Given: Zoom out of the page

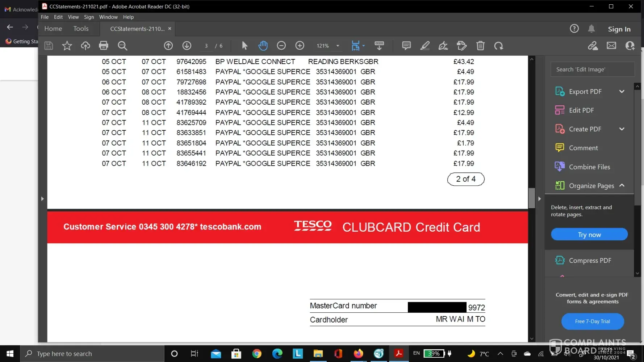Looking at the screenshot, I should click(281, 46).
